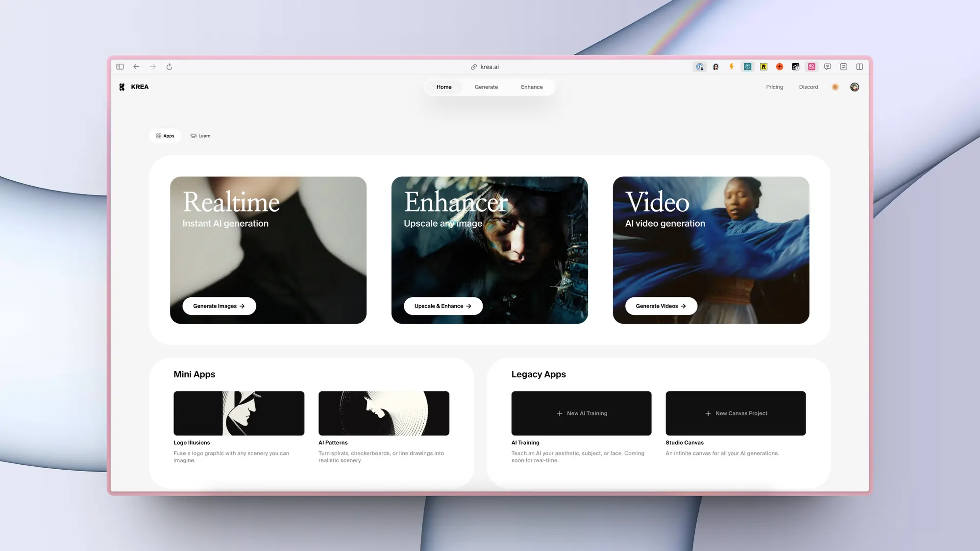Click the krea.ai address bar

(x=485, y=67)
